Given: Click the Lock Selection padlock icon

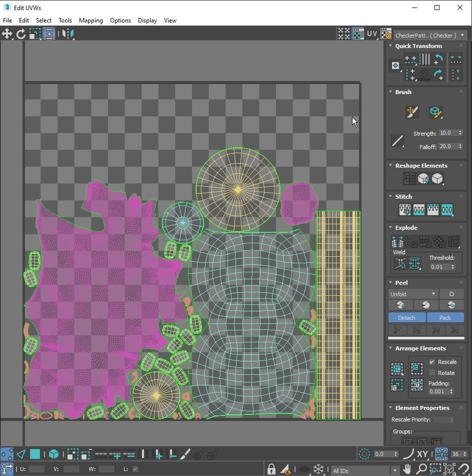Looking at the screenshot, I should pyautogui.click(x=271, y=469).
